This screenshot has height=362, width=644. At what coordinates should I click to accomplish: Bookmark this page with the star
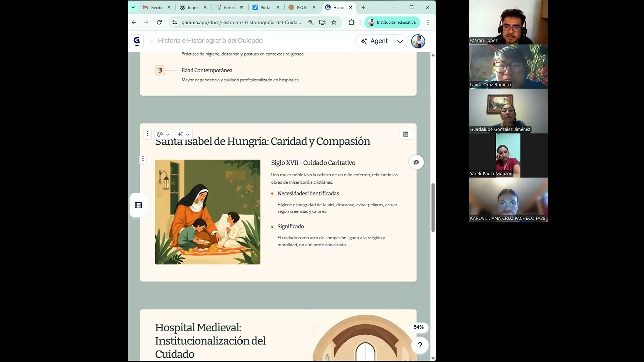334,22
